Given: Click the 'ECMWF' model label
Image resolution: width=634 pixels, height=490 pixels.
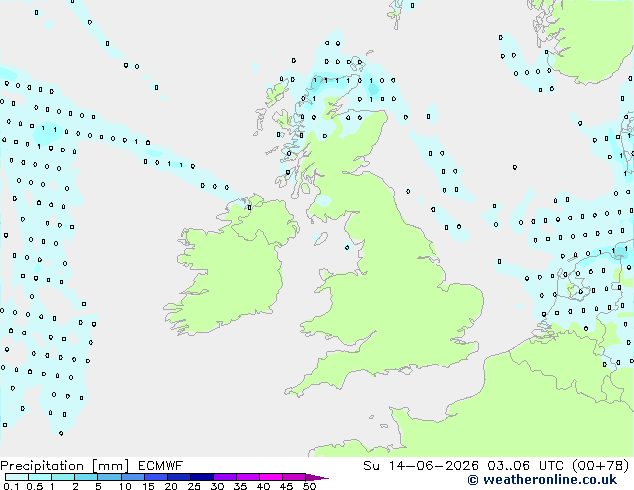Looking at the screenshot, I should click(161, 466).
